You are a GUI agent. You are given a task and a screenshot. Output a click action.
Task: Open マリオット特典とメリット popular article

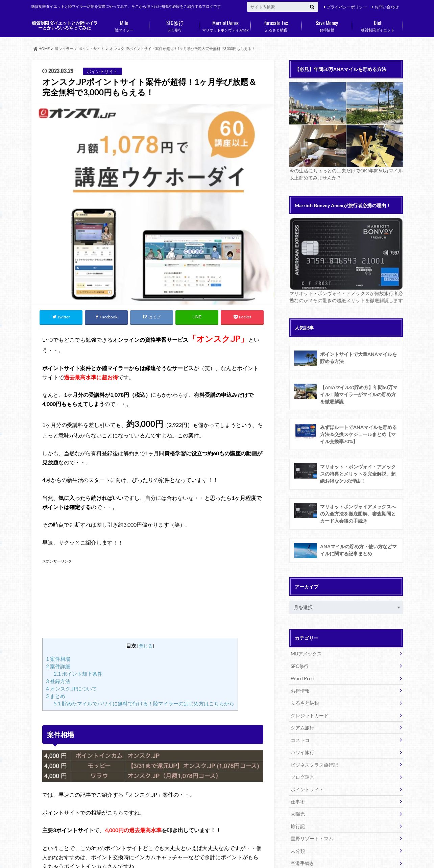(346, 474)
